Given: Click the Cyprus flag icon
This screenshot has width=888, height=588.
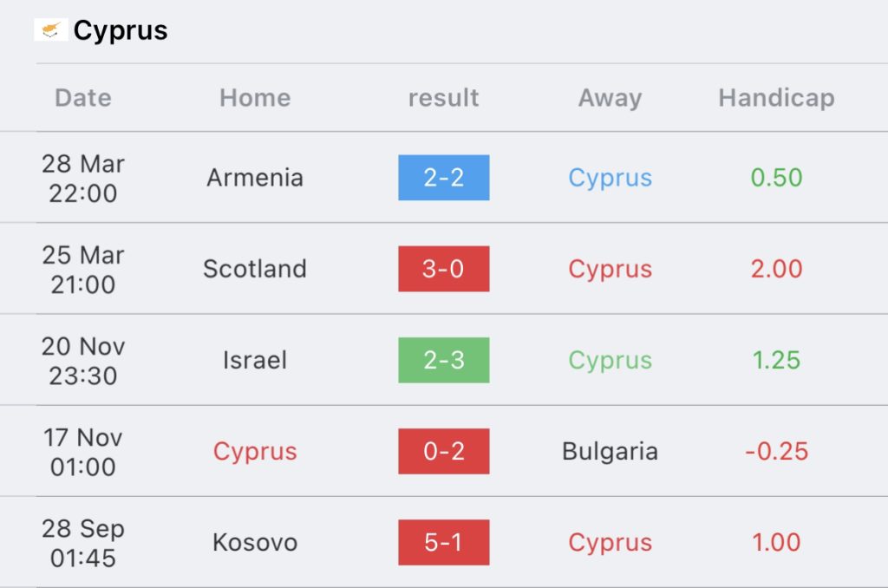Looking at the screenshot, I should pos(50,30).
